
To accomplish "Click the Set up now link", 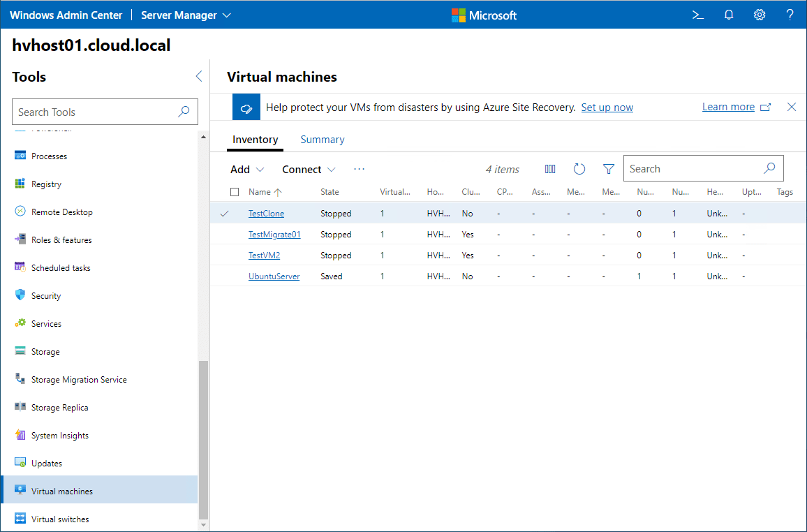I will click(x=607, y=108).
